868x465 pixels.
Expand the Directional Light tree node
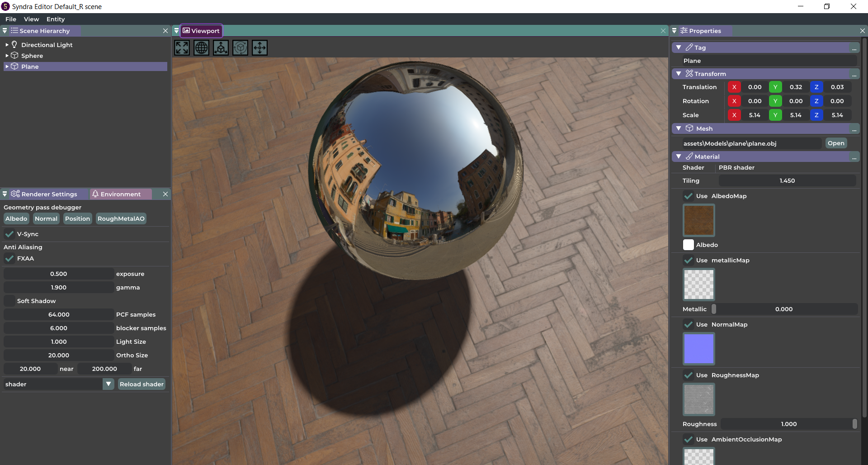[7, 45]
